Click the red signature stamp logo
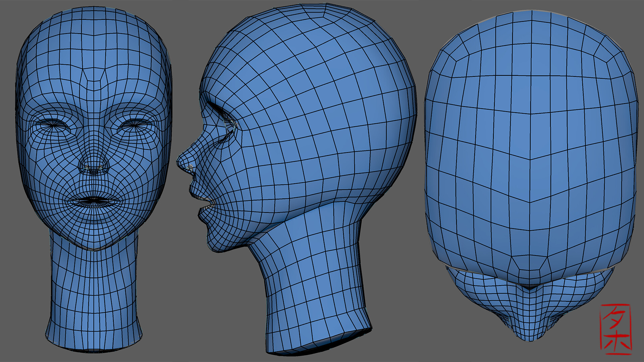Screen dimensions: 644x362 click(x=615, y=329)
